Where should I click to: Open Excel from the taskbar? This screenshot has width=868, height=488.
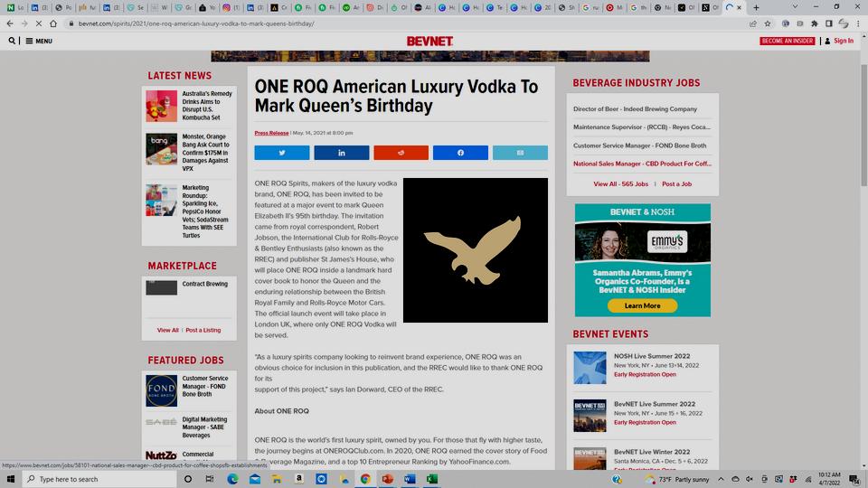coord(432,479)
